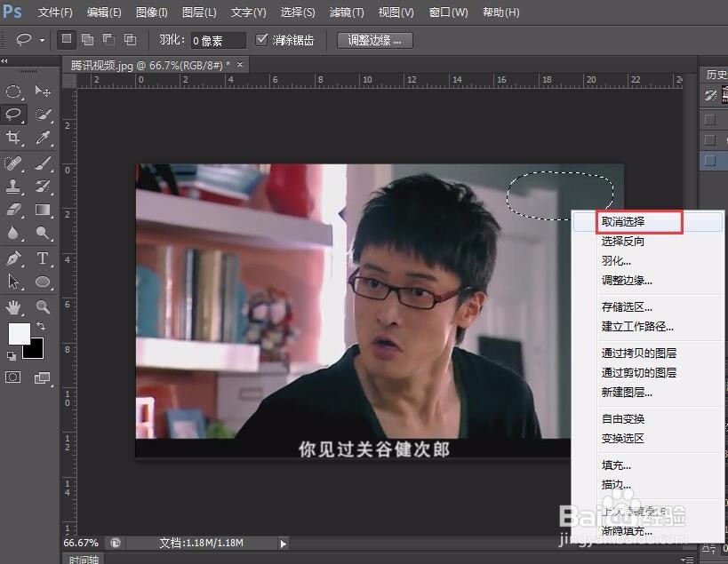Open 图像(I) menu
Screen dimensions: 728x564
152,12
